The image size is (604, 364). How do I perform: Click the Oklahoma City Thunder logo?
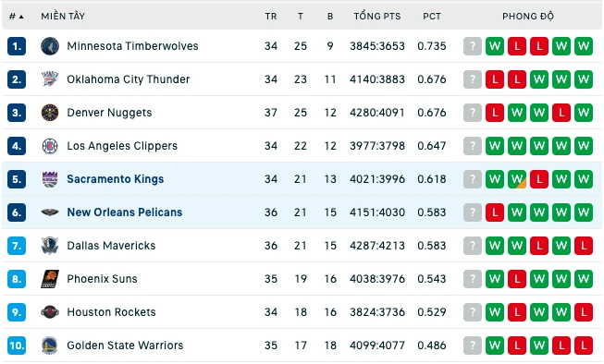50,79
